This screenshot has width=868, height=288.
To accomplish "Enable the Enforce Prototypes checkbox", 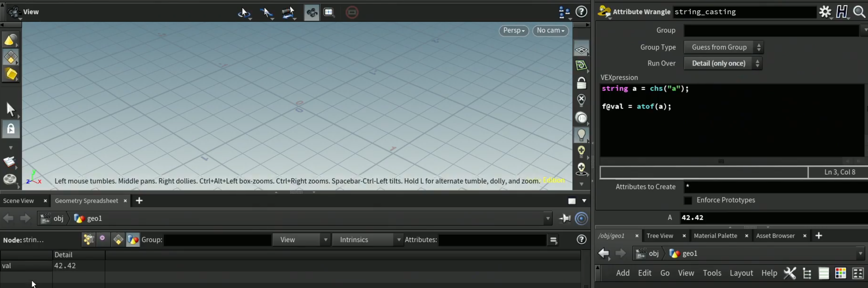I will pos(688,201).
